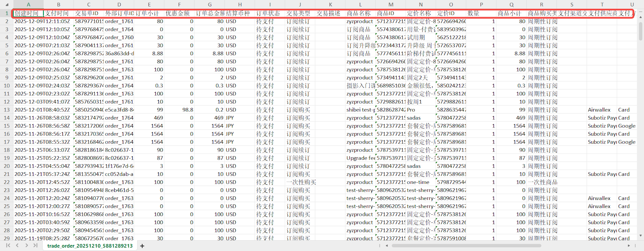This screenshot has width=644, height=251.
Task: Select column P header
Action: click(x=481, y=4)
